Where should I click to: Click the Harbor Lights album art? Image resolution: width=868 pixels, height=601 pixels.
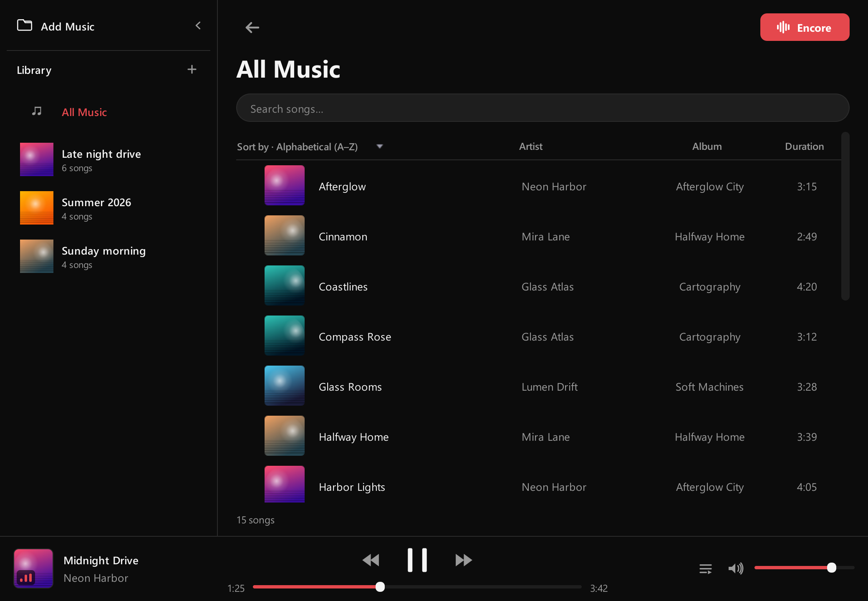pos(285,484)
